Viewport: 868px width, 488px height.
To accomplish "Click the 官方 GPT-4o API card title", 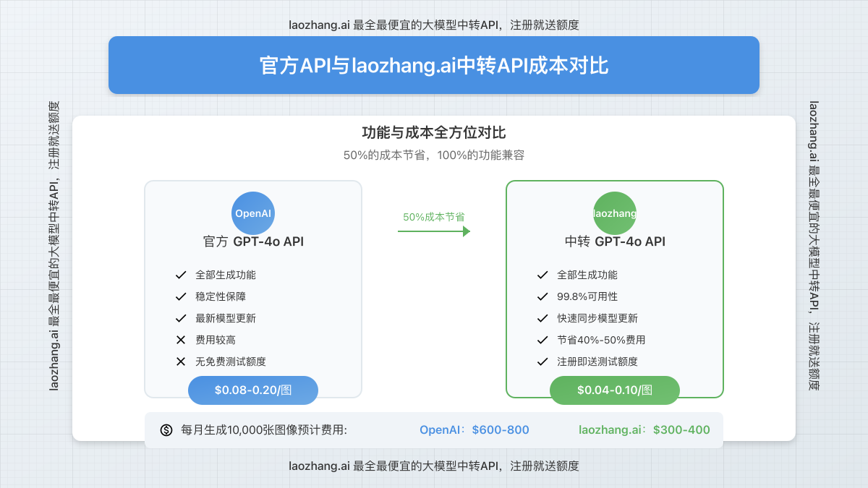I will [x=253, y=241].
